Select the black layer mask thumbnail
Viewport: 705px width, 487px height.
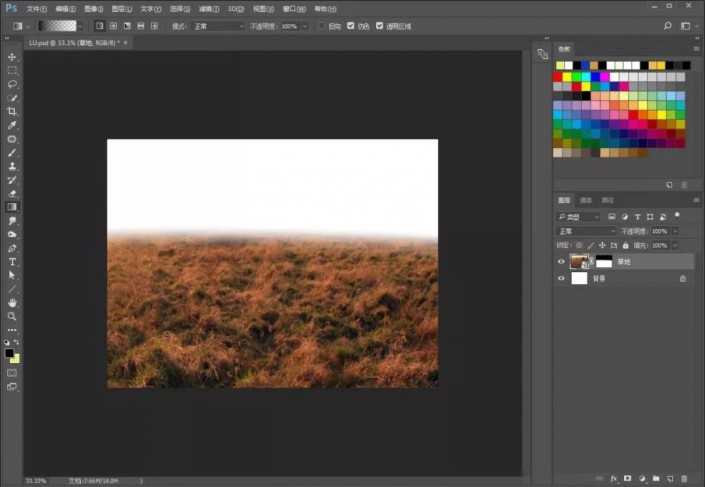[x=605, y=261]
